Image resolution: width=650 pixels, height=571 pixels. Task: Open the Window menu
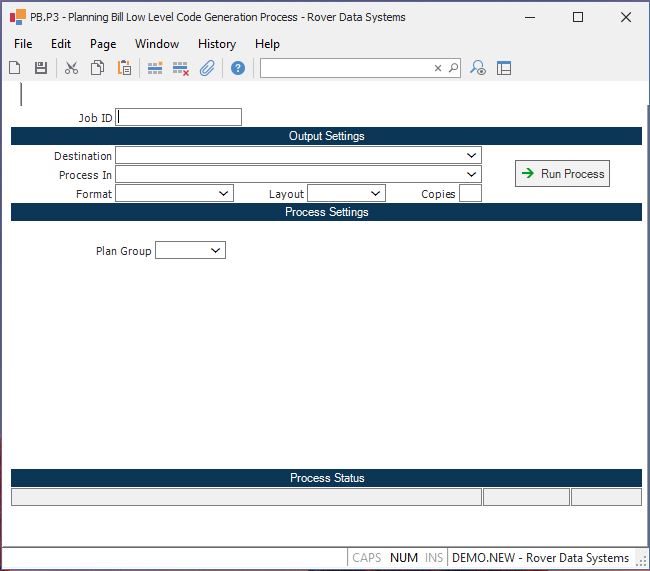coord(157,44)
